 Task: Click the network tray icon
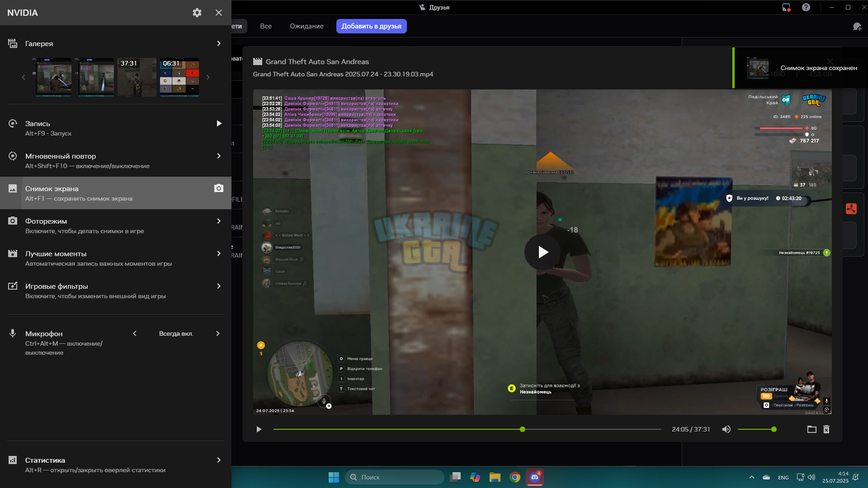pyautogui.click(x=800, y=477)
